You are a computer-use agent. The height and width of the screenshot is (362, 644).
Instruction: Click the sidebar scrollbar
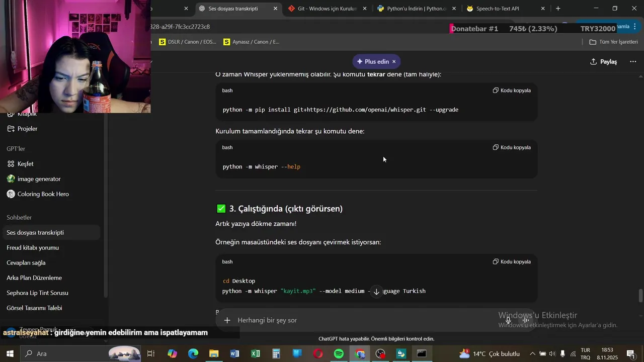click(x=106, y=206)
